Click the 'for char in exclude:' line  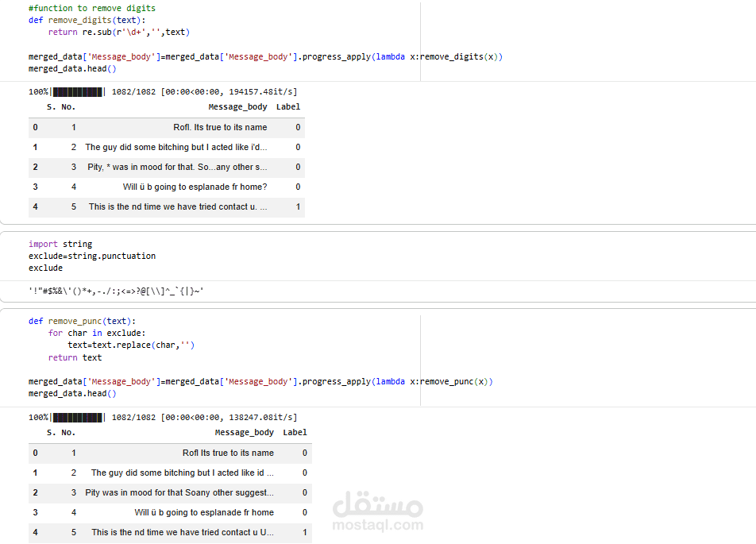tap(96, 334)
